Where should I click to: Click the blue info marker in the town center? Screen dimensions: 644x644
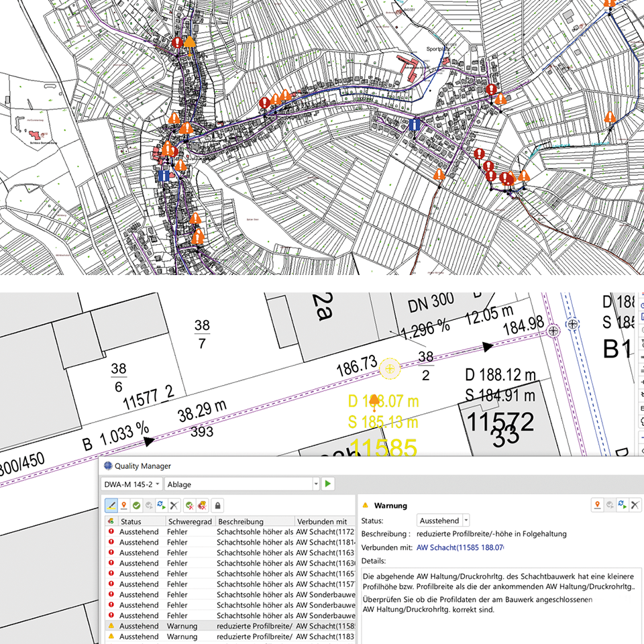415,124
